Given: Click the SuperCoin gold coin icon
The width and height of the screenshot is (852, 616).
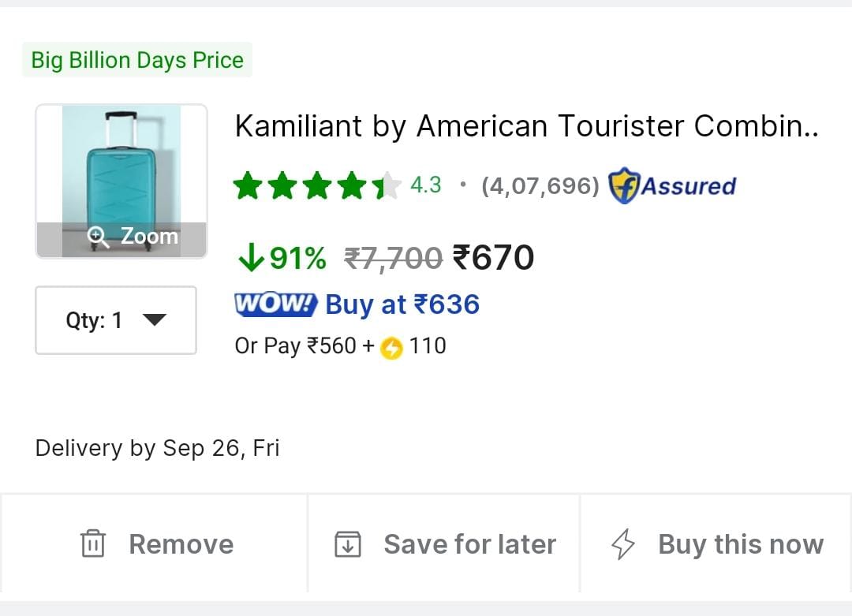Looking at the screenshot, I should tap(391, 347).
